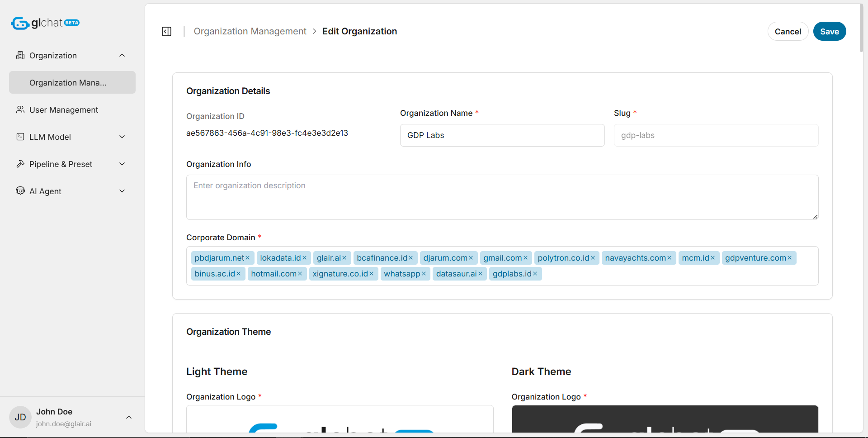Click the JD user avatar
This screenshot has width=868, height=438.
20,417
